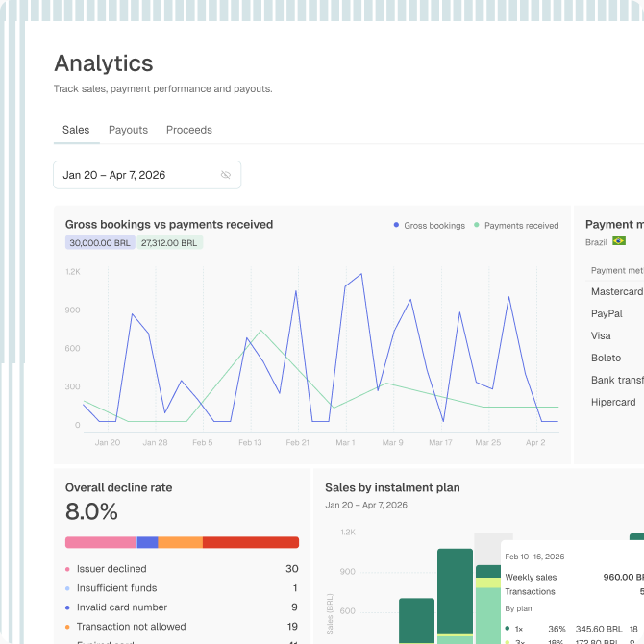Screen dimensions: 644x644
Task: Open the Sales tab
Action: click(x=76, y=130)
